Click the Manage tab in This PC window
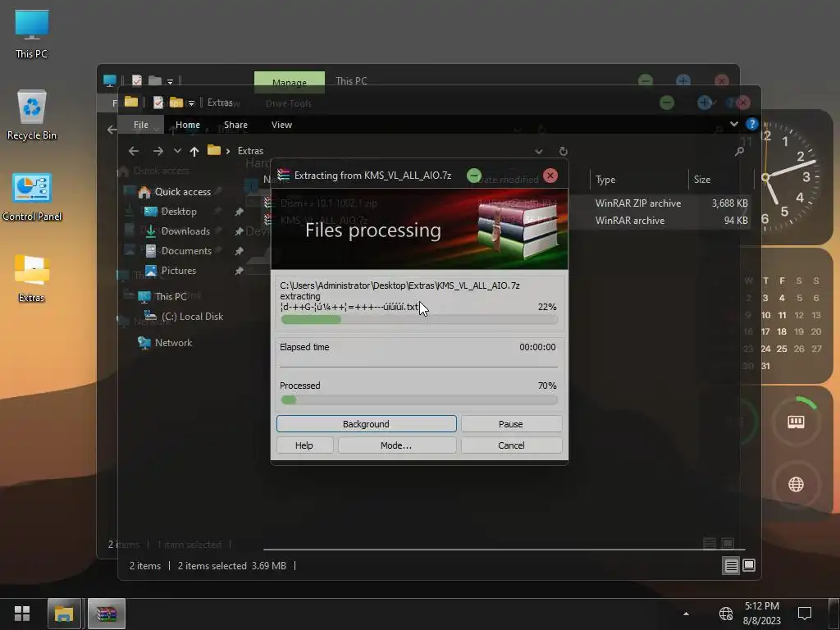 coord(290,82)
